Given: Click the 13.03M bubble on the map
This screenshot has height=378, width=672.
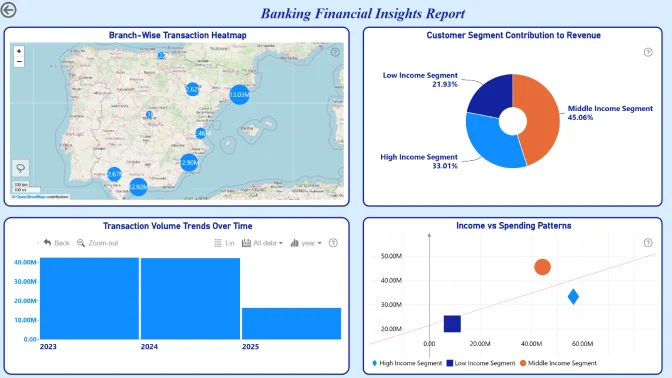Looking at the screenshot, I should [239, 94].
